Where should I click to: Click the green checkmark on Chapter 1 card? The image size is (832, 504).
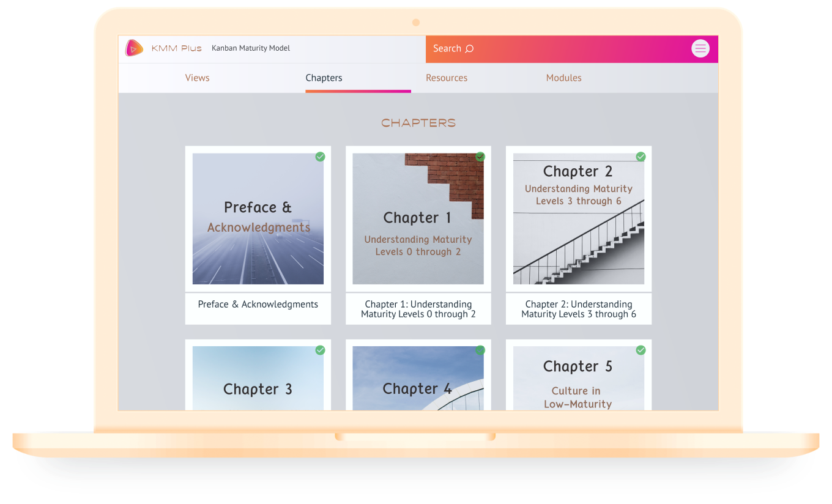point(480,157)
